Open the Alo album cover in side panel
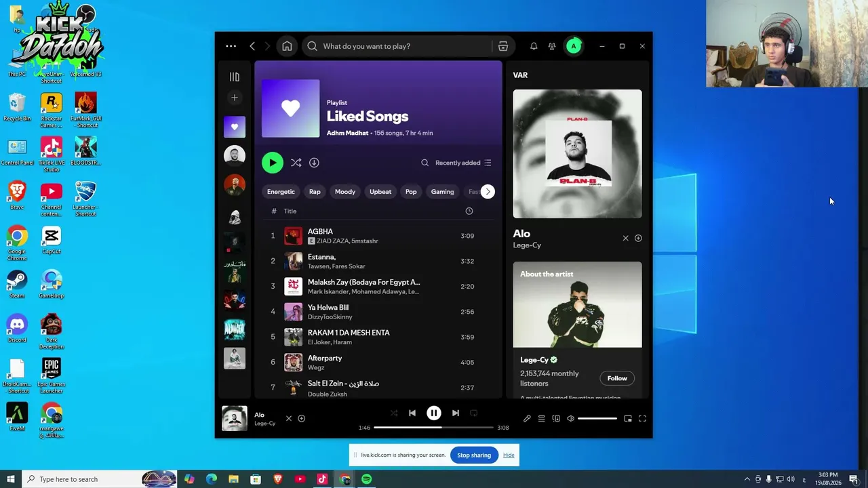 coord(577,154)
